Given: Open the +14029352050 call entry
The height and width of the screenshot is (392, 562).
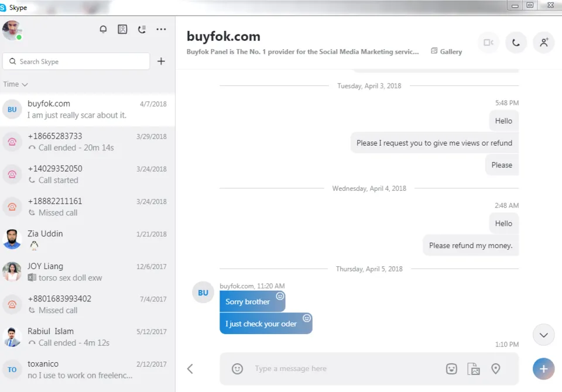Looking at the screenshot, I should point(87,175).
